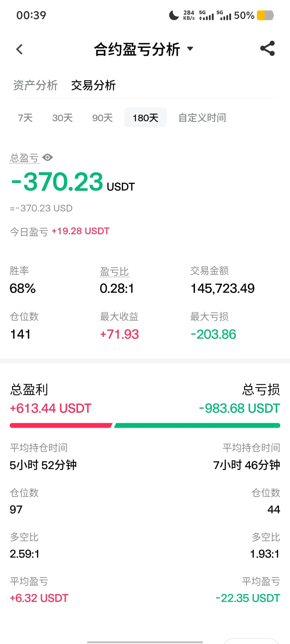Switch to the 资产分析 tab
This screenshot has width=290, height=644.
35,85
